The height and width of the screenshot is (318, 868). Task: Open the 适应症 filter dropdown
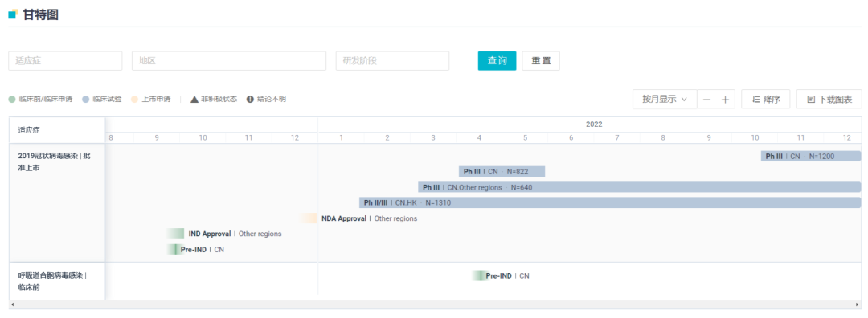[65, 61]
